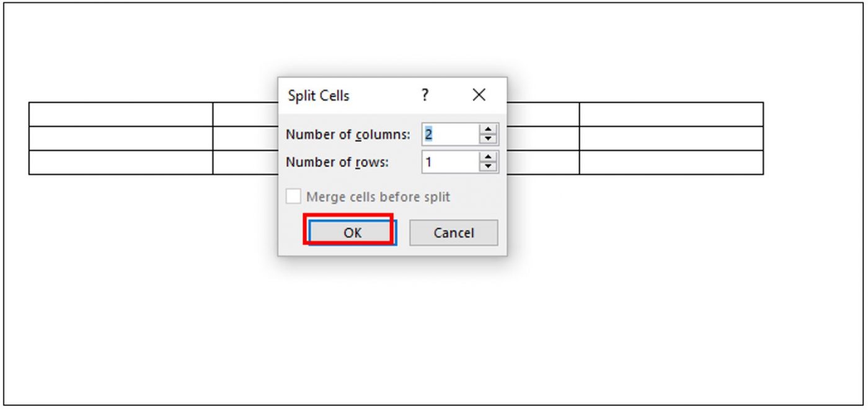Focus the Number of rows field

pyautogui.click(x=451, y=162)
